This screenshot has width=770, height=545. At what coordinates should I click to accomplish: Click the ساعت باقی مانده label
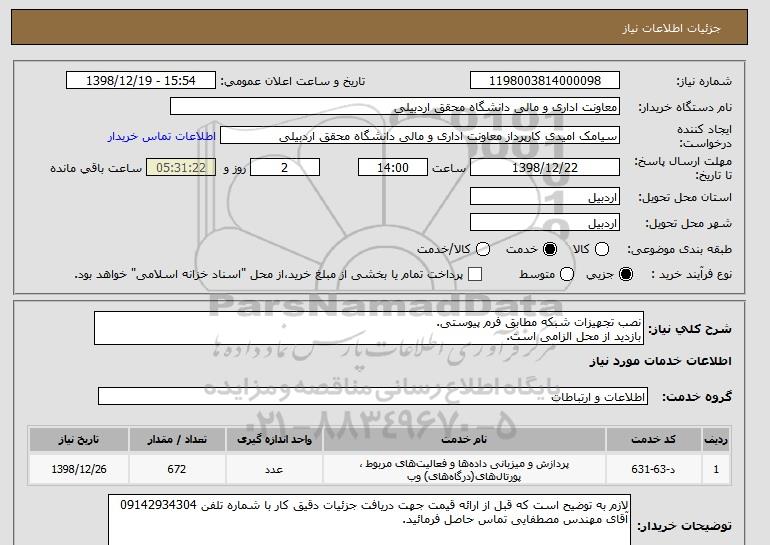96,168
